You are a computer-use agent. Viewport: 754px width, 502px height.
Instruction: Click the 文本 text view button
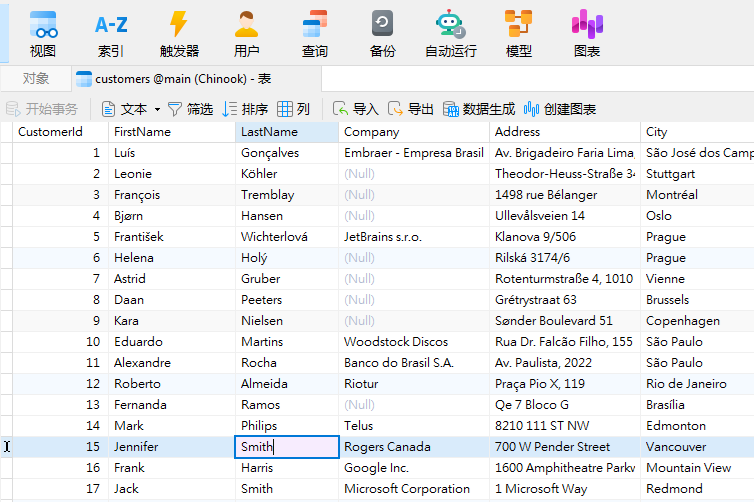click(x=125, y=109)
